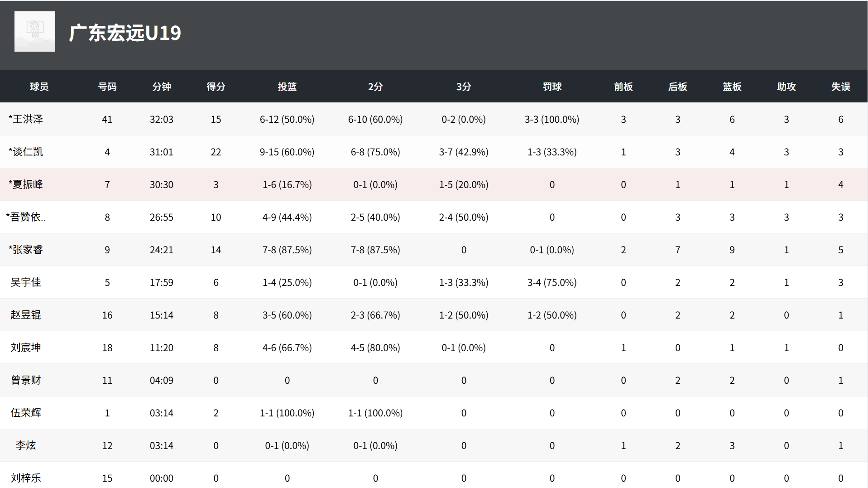Click 1-5 (20.0%) three-point cell
The width and height of the screenshot is (868, 488).
pyautogui.click(x=464, y=184)
